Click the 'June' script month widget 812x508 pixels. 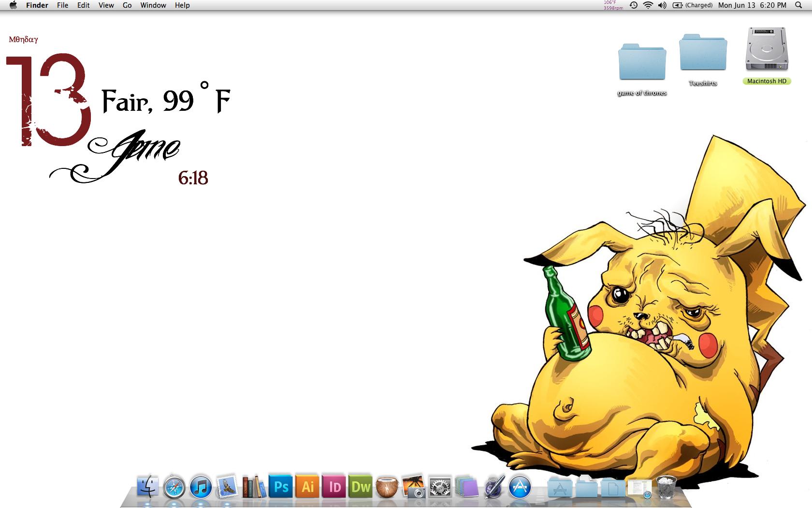pyautogui.click(x=115, y=157)
